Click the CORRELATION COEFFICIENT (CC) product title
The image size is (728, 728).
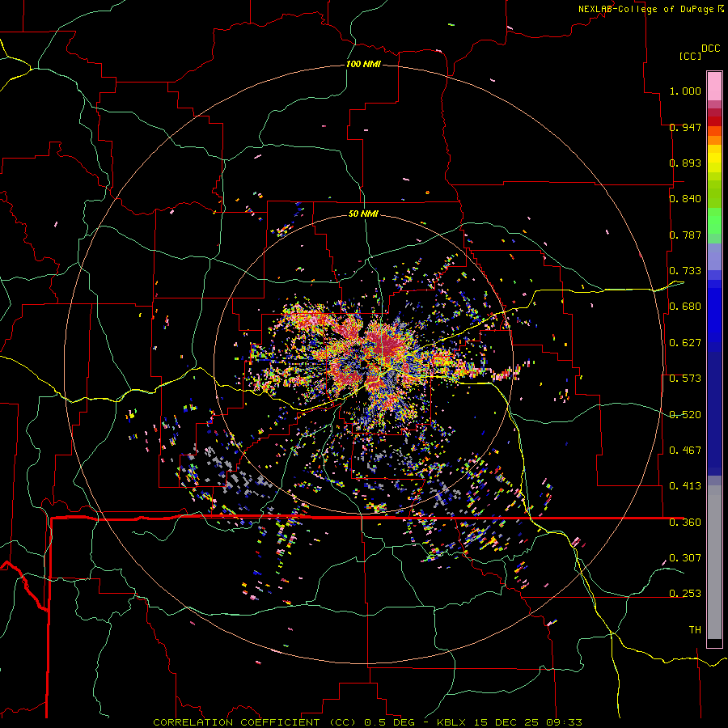click(256, 722)
